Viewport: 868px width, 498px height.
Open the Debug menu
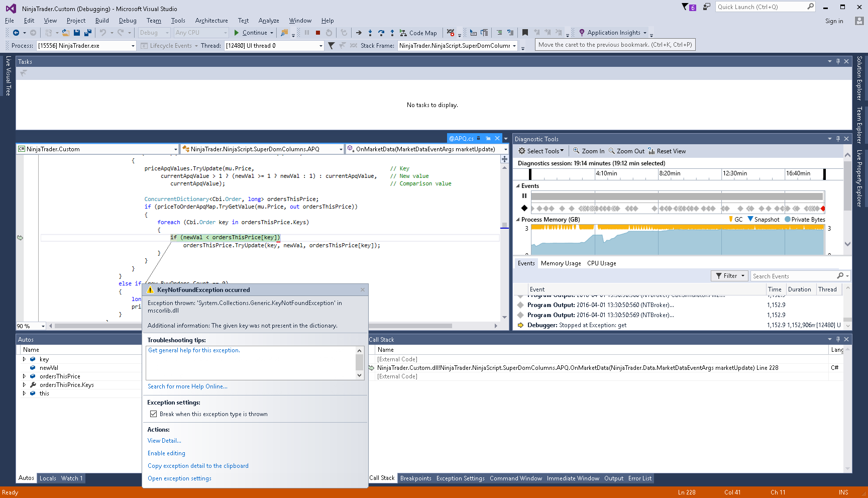point(128,21)
